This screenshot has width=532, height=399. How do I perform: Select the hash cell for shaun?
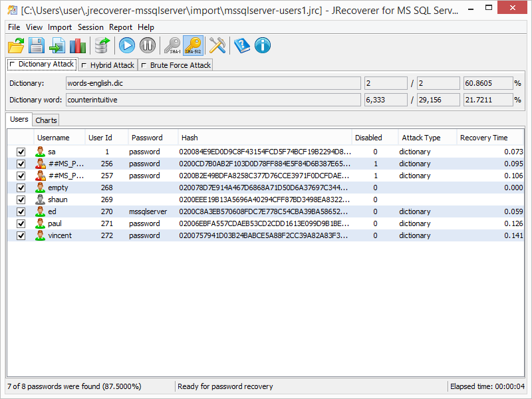265,199
